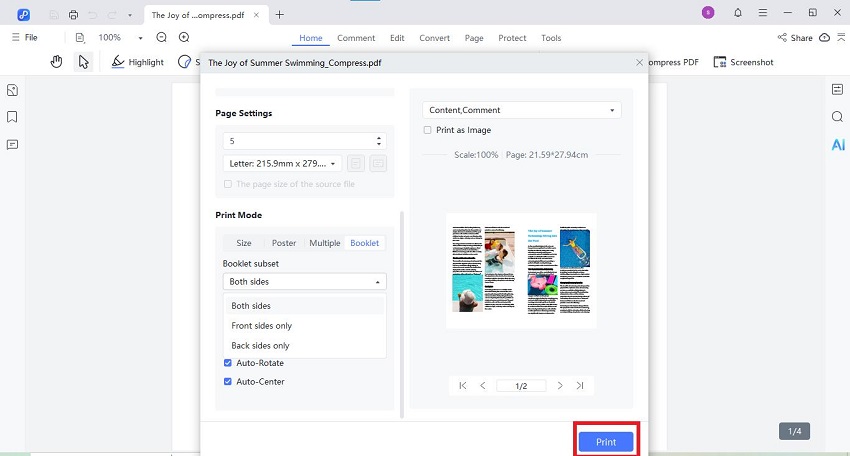Click the zoom in magnifier icon
The image size is (850, 456).
click(x=184, y=37)
